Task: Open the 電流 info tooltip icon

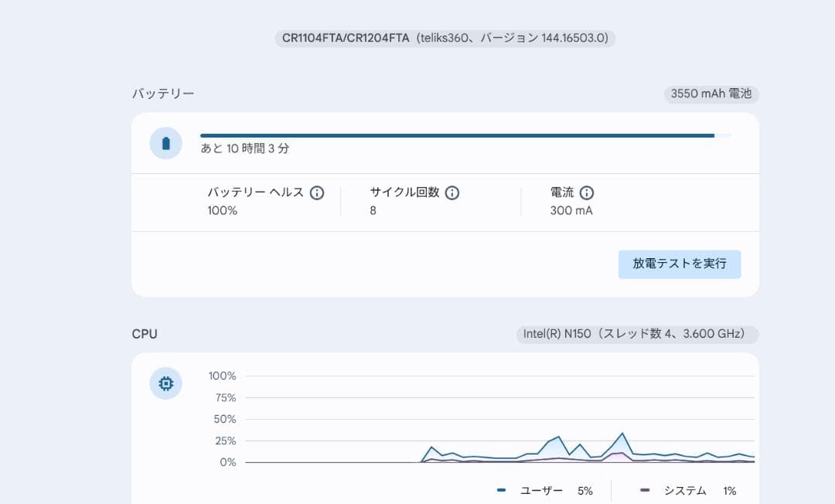Action: point(587,192)
